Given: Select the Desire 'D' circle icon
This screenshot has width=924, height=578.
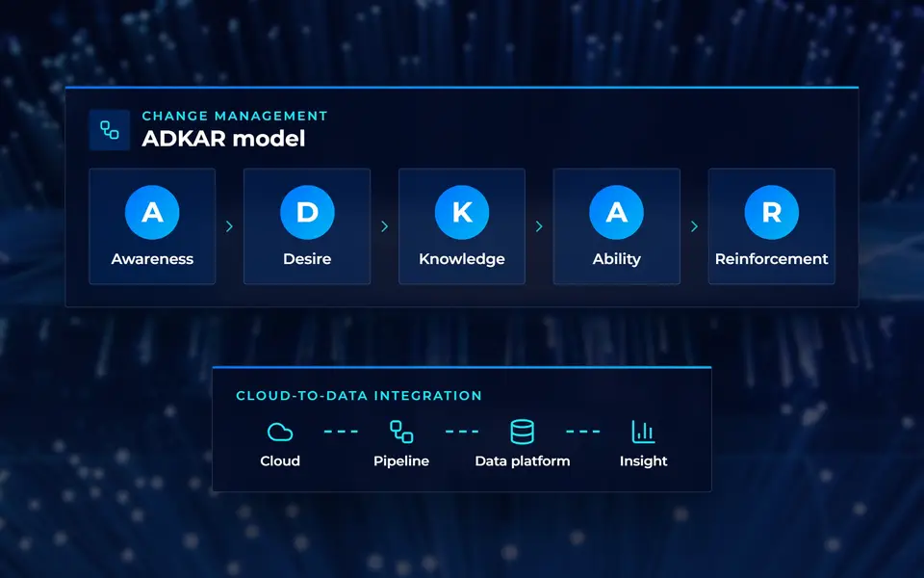Looking at the screenshot, I should tap(307, 212).
